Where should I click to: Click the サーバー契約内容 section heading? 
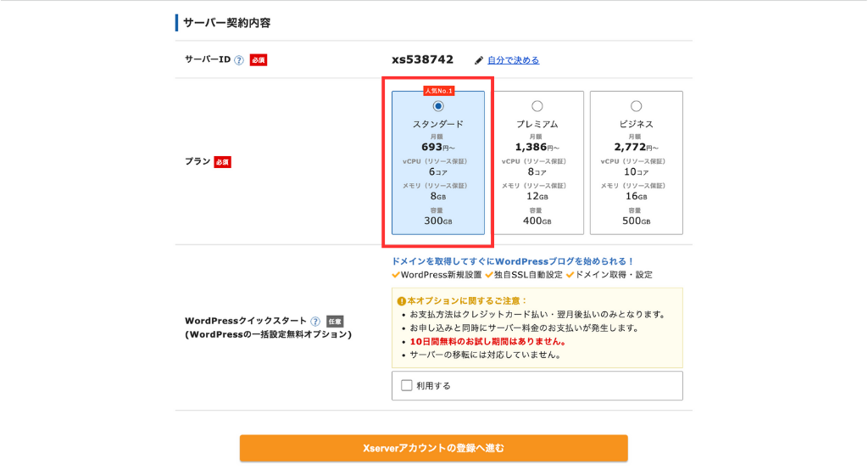click(x=226, y=23)
